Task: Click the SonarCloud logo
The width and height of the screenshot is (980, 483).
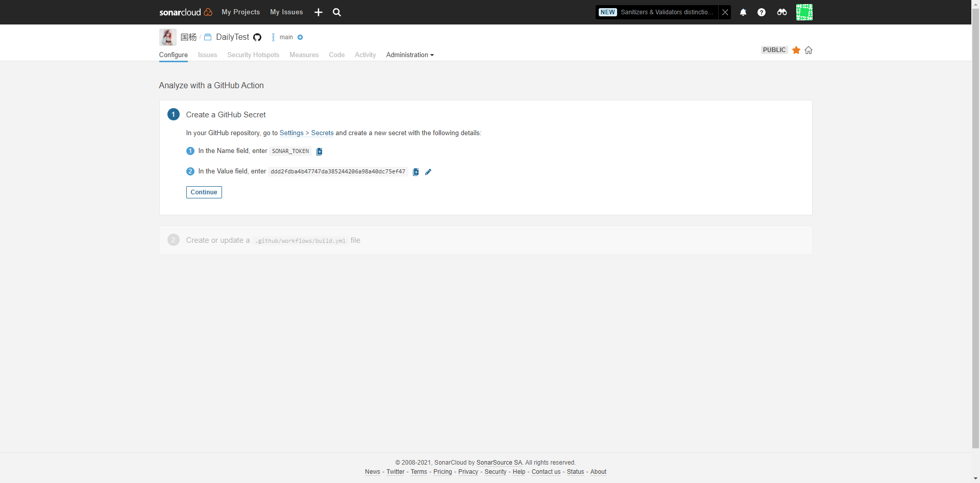Action: point(185,12)
